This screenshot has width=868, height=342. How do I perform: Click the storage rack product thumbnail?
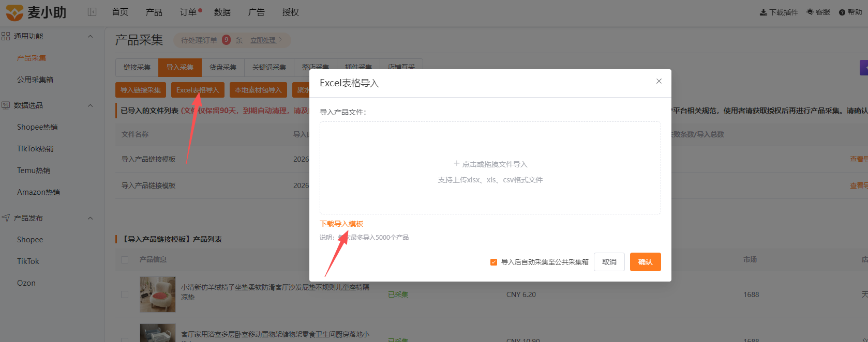158,333
